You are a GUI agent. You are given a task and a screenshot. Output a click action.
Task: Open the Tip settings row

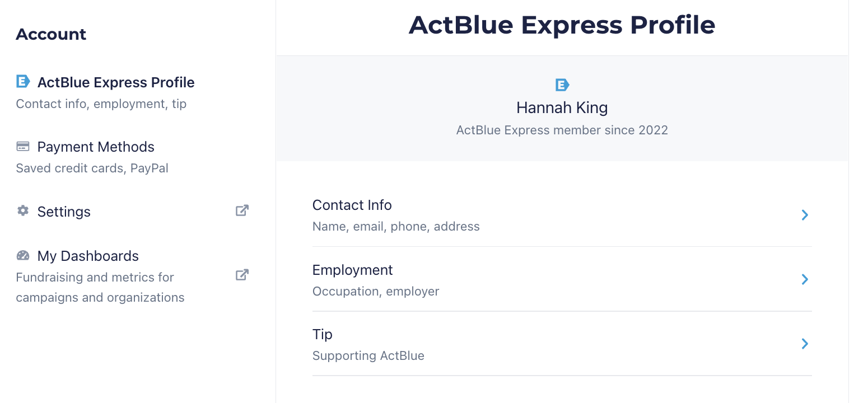(323, 334)
